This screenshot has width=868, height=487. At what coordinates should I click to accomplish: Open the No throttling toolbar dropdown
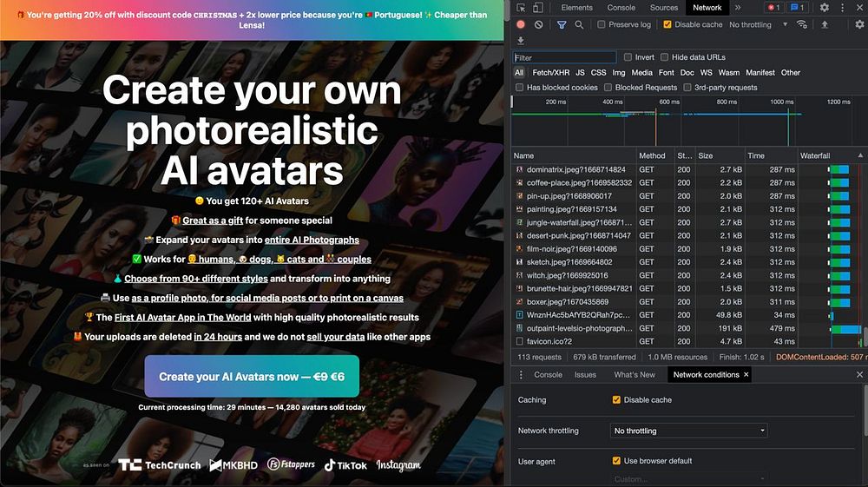[758, 24]
